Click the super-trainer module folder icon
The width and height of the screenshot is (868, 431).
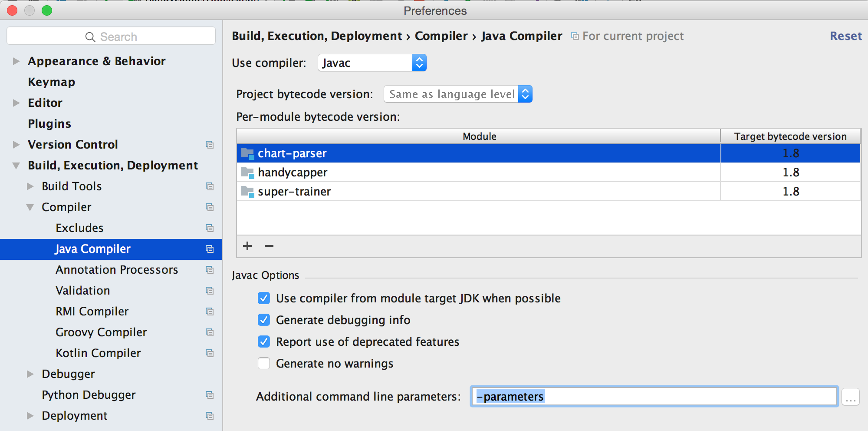pos(247,192)
